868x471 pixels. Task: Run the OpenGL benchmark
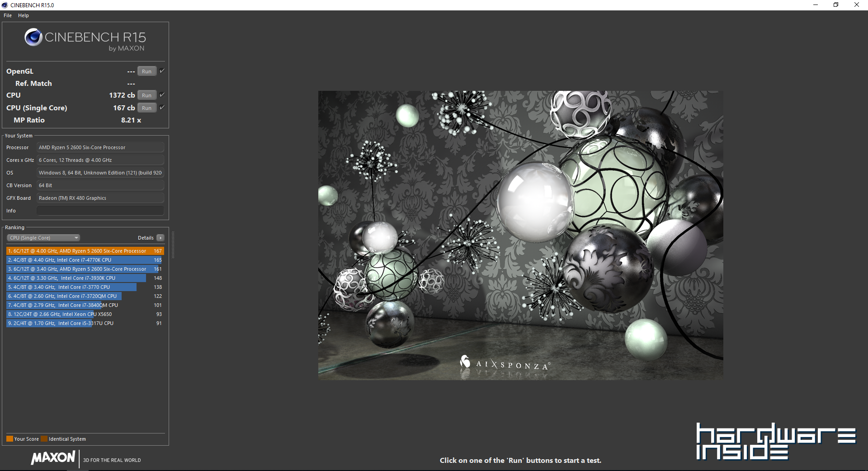[146, 71]
